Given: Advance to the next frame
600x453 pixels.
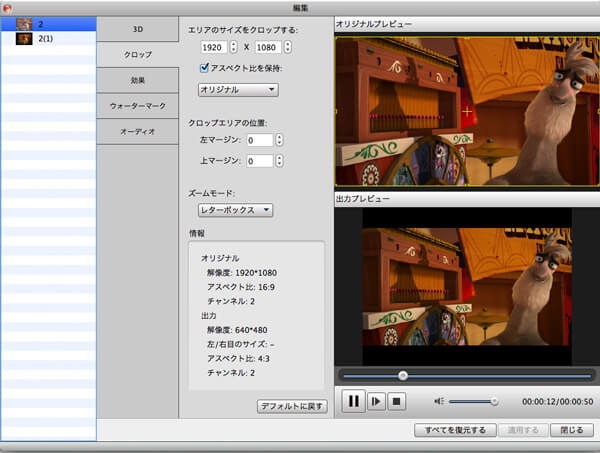Looking at the screenshot, I should point(376,401).
